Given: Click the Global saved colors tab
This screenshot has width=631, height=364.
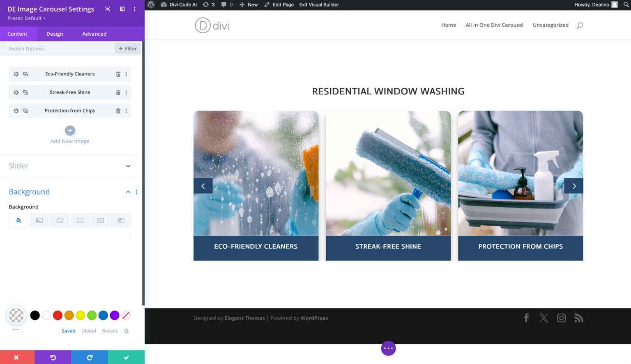Looking at the screenshot, I should [89, 331].
